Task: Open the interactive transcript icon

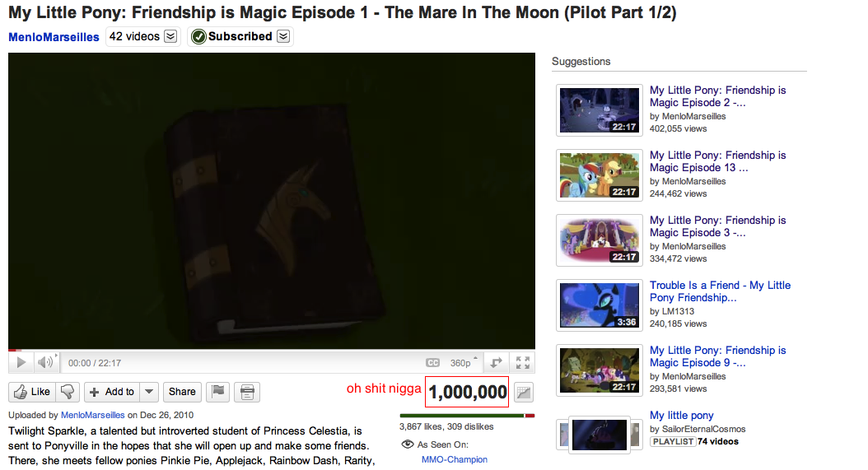Action: (247, 392)
